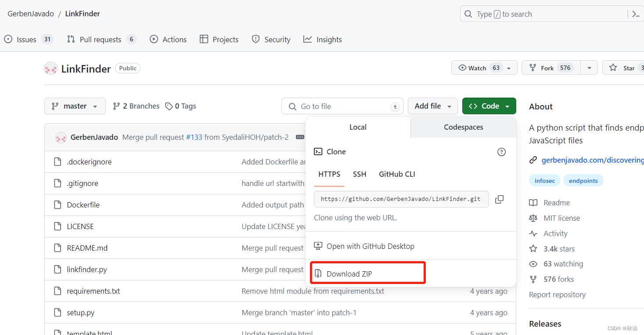Click file icon beside README.md
644x335 pixels.
58,248
